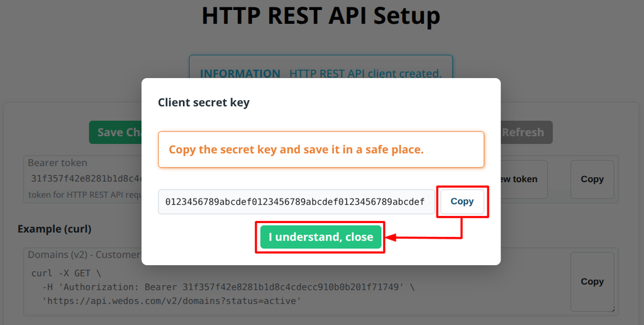644x325 pixels.
Task: Click the curl text area resize handle
Action: pyautogui.click(x=611, y=309)
